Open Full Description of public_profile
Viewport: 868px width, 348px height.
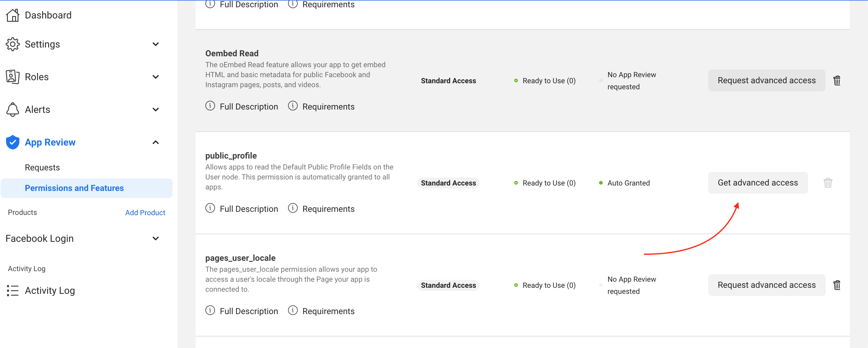pos(249,209)
